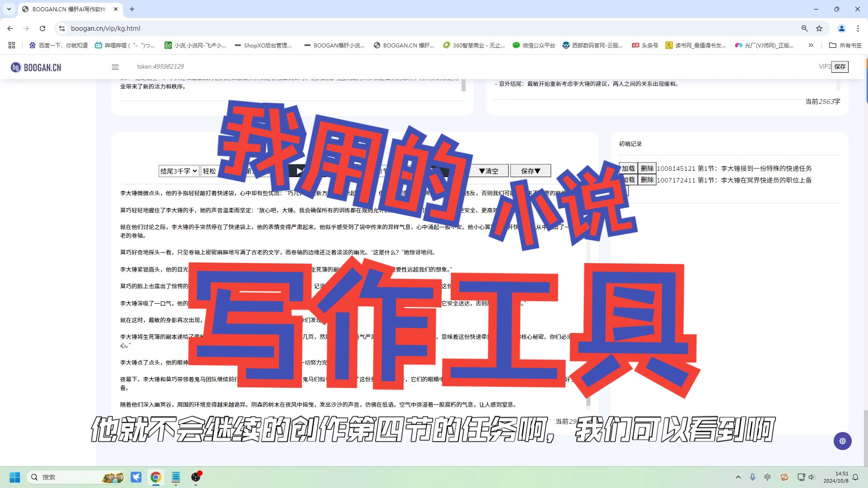Open 小说,小说网-飞卢小说 bookmark

coord(195,45)
